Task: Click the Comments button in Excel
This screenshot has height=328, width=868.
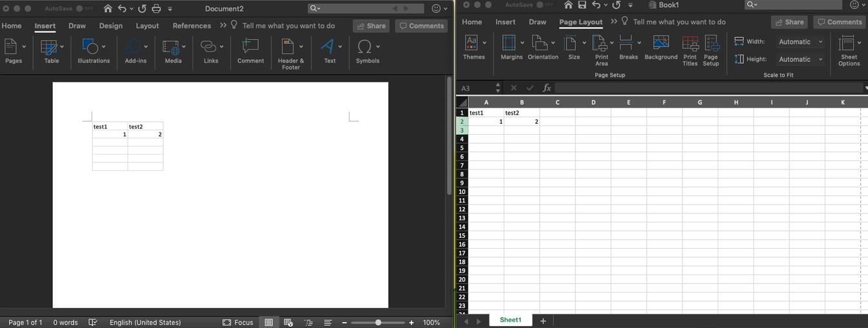Action: coord(839,22)
